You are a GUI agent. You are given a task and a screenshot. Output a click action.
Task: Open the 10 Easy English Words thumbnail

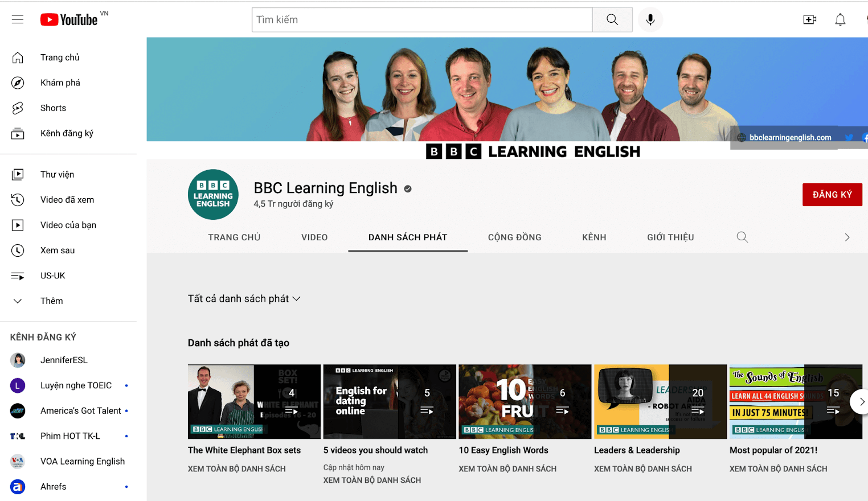point(525,401)
